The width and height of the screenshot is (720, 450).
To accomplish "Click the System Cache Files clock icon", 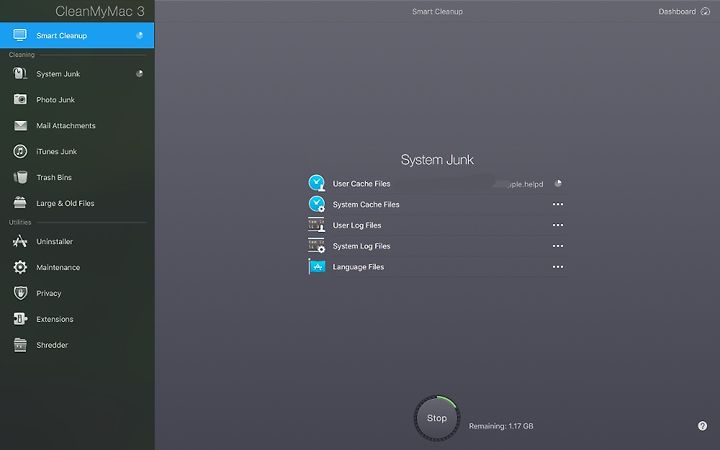I will click(x=316, y=204).
